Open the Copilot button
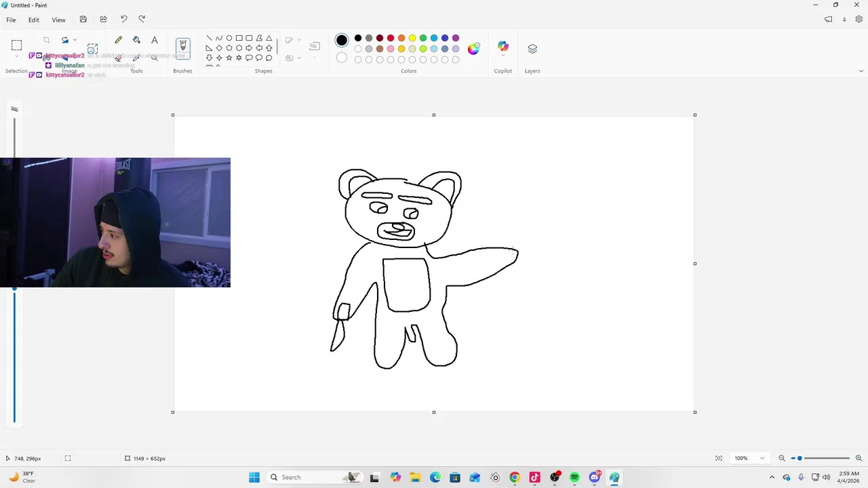Screen dimensions: 868x488 pyautogui.click(x=502, y=46)
